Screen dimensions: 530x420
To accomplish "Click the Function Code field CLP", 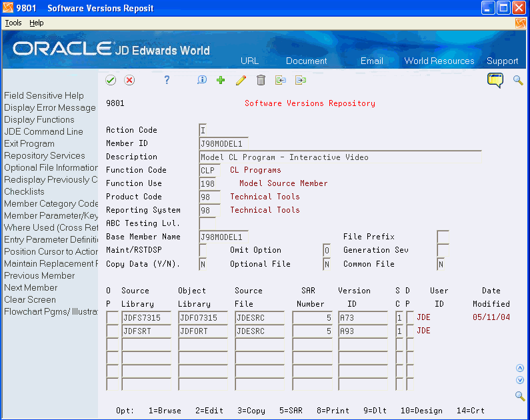I will point(209,170).
